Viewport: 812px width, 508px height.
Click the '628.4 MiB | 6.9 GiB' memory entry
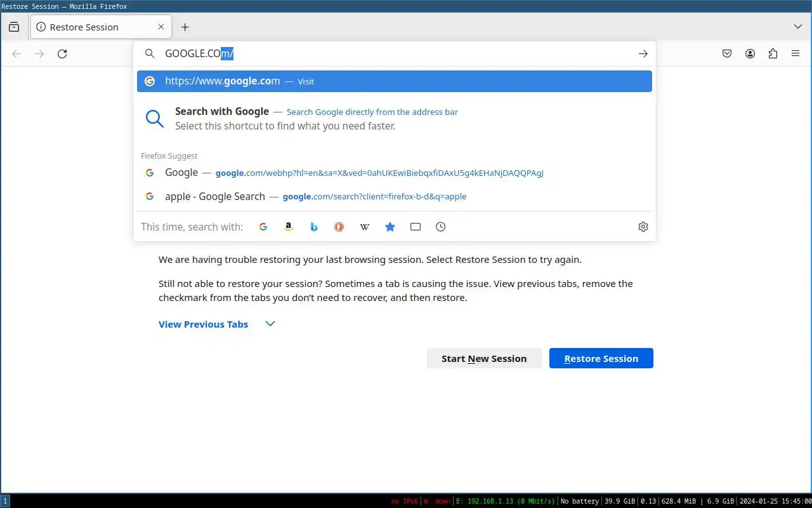[x=698, y=502]
